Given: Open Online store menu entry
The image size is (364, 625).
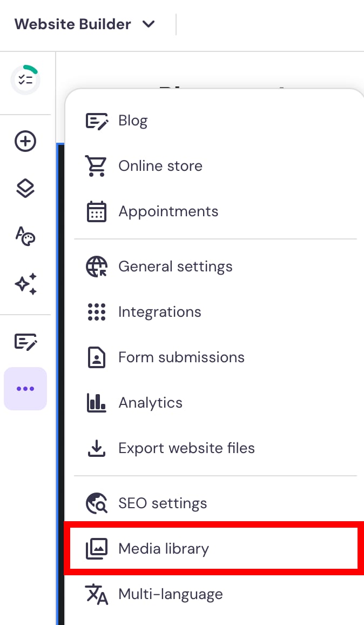Looking at the screenshot, I should point(160,166).
